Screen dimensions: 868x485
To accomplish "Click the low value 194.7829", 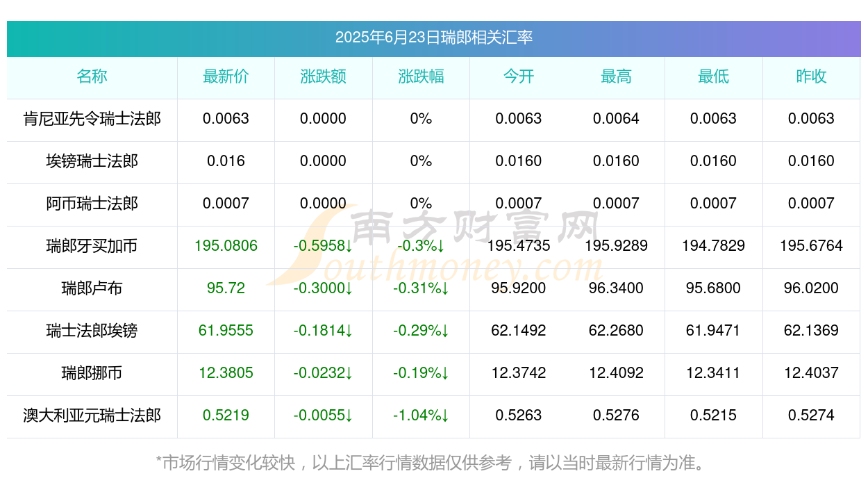I will click(x=714, y=246).
